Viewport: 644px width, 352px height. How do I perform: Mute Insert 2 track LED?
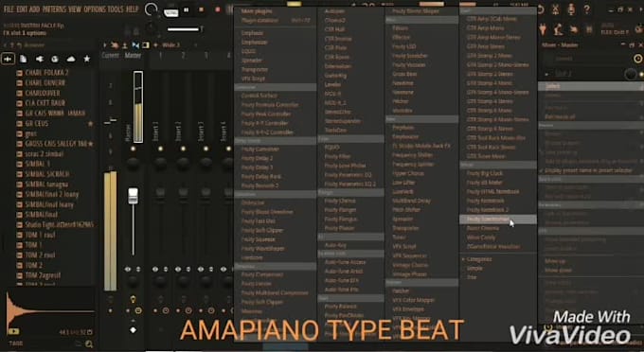(x=183, y=149)
